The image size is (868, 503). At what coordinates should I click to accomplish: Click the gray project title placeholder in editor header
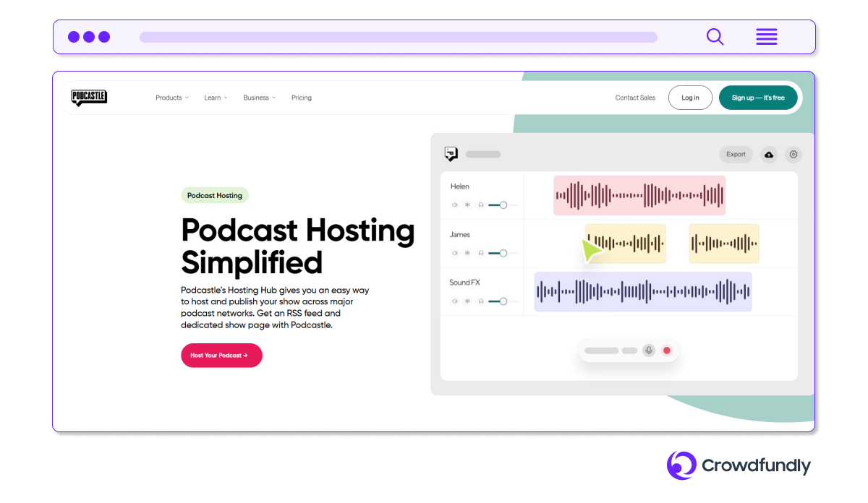[483, 154]
